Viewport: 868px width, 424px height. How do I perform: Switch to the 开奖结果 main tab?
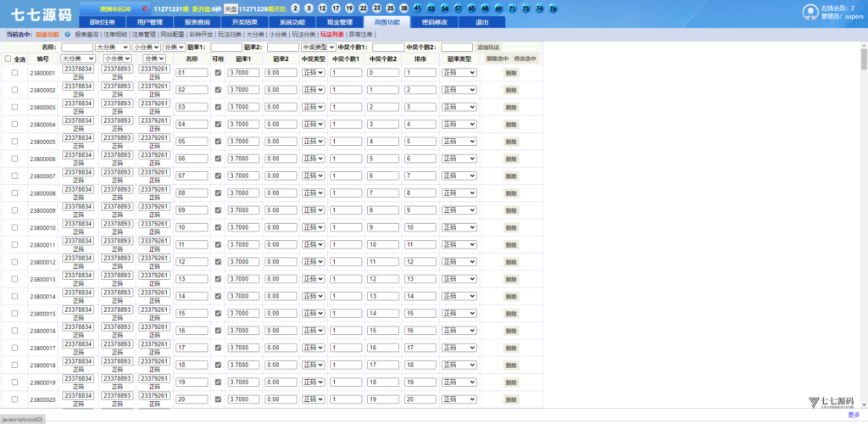coord(245,22)
